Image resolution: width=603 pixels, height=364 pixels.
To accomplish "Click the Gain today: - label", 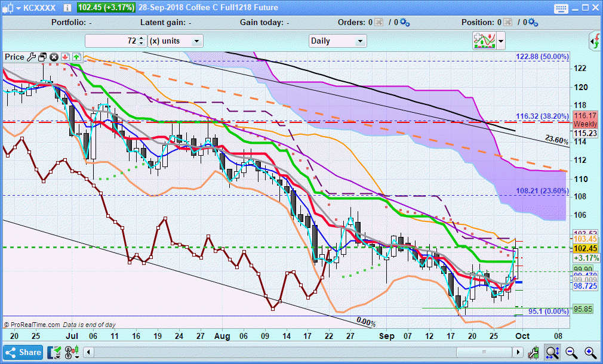I will point(264,23).
